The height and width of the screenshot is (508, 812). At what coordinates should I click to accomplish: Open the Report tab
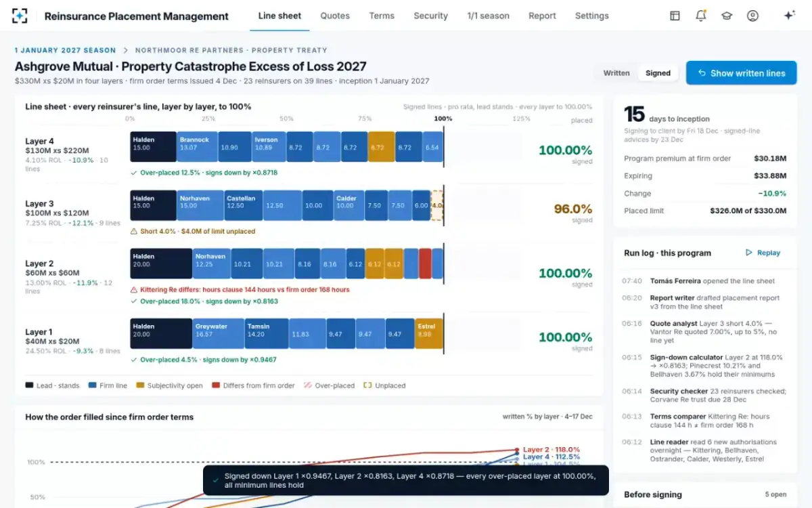tap(542, 16)
